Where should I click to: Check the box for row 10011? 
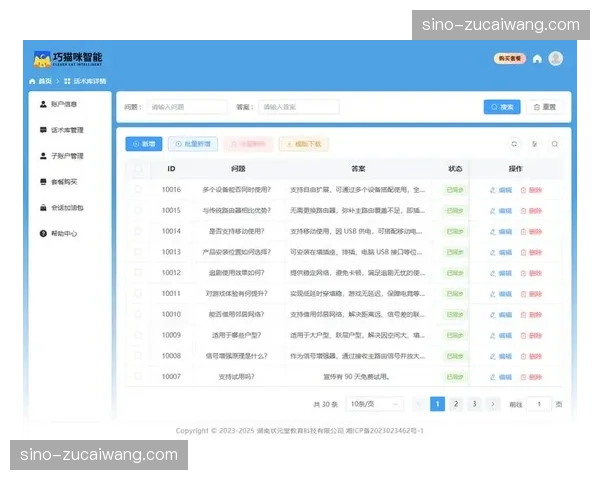138,293
